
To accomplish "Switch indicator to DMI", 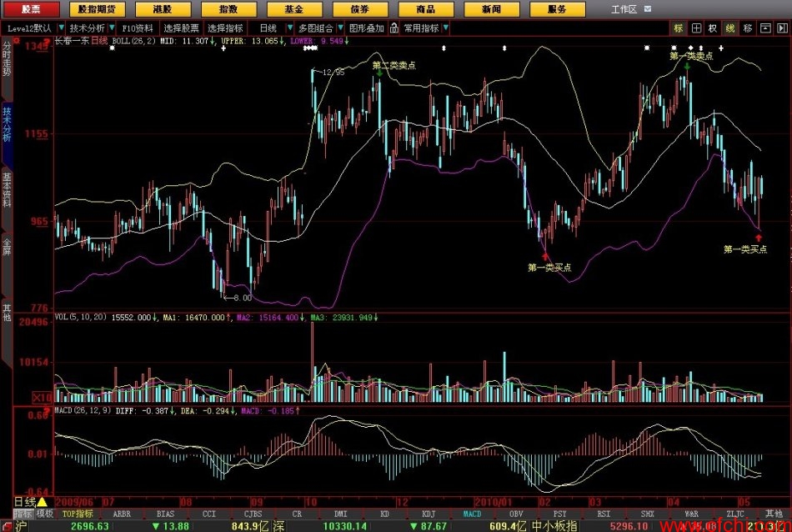I will coord(341,514).
